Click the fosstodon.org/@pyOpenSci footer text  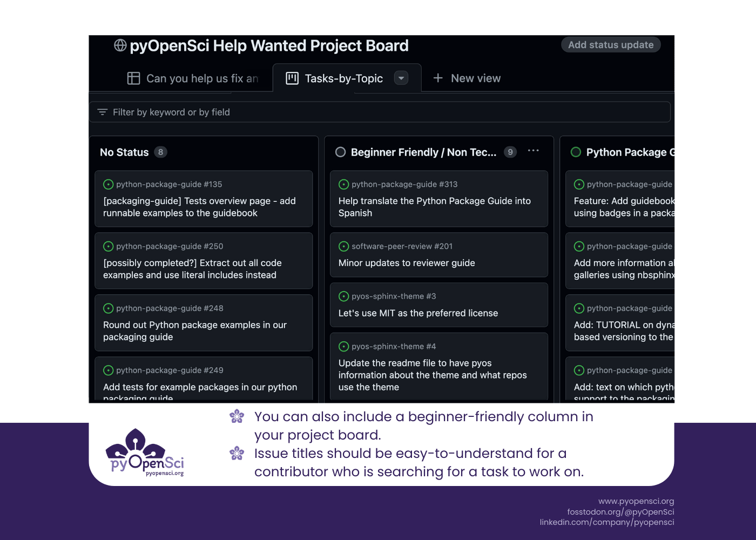(x=620, y=512)
